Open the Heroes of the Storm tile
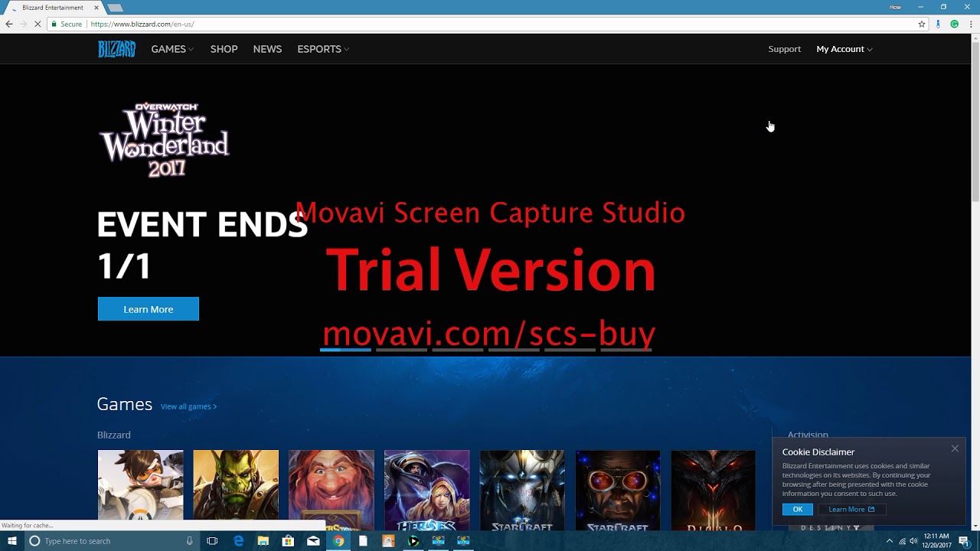Viewport: 980px width, 551px height. [426, 490]
